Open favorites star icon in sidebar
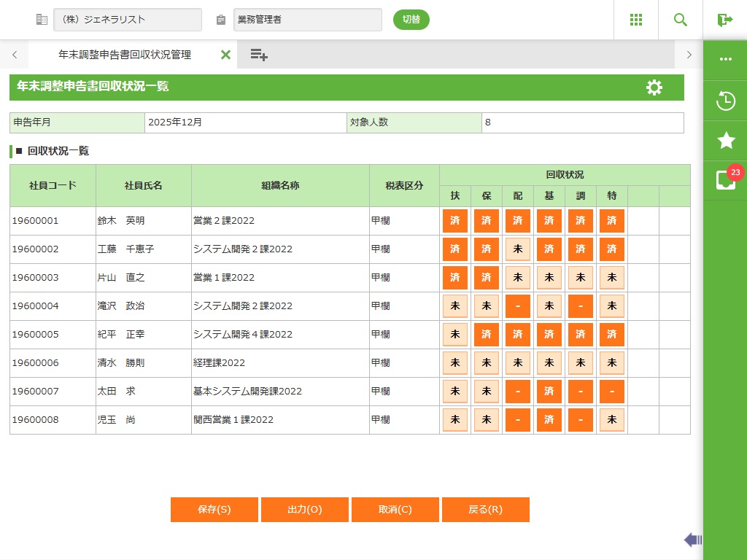Image resolution: width=747 pixels, height=560 pixels. [x=725, y=140]
